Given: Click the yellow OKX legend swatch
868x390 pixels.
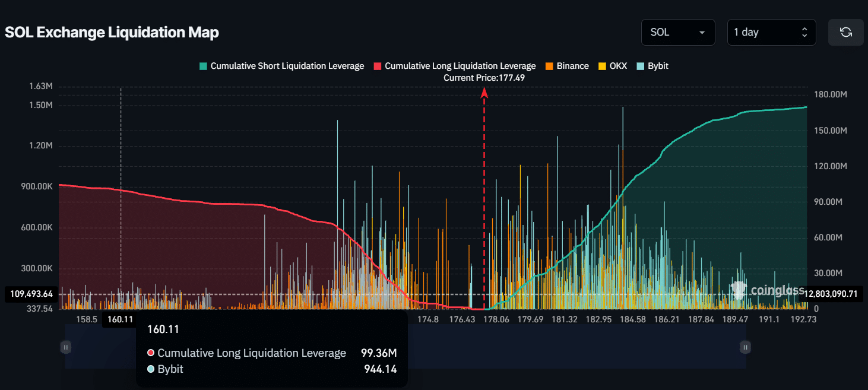Looking at the screenshot, I should 602,66.
